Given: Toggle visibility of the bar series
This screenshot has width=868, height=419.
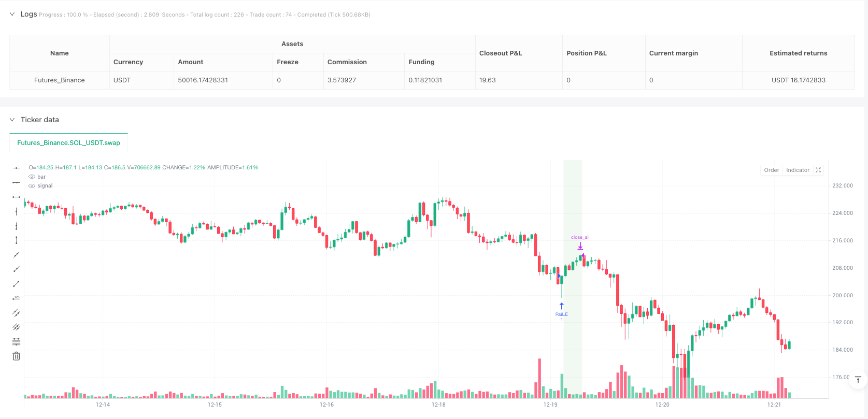Looking at the screenshot, I should pos(32,177).
